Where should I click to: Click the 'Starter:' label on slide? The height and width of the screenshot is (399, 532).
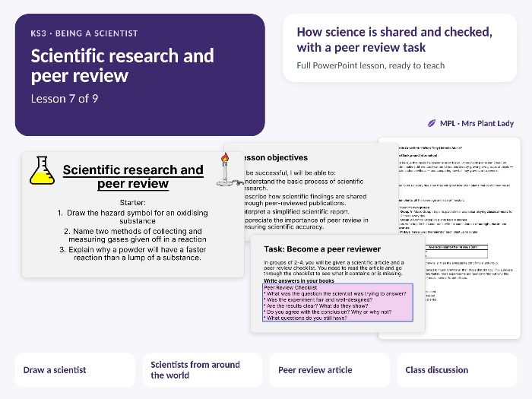[x=133, y=203]
